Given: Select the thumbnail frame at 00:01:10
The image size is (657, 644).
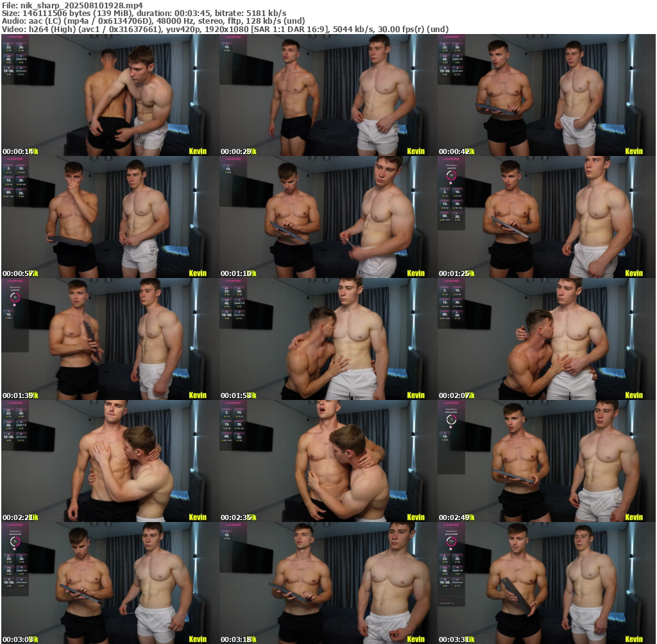Looking at the screenshot, I should (x=328, y=217).
